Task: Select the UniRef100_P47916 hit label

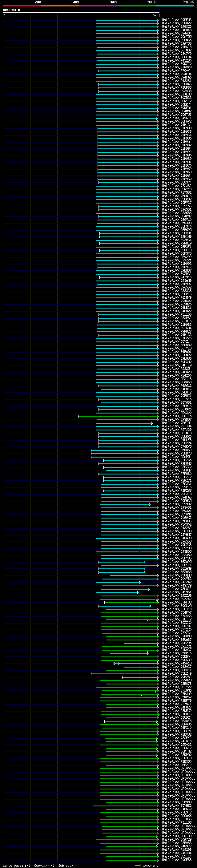Action: [177, 277]
